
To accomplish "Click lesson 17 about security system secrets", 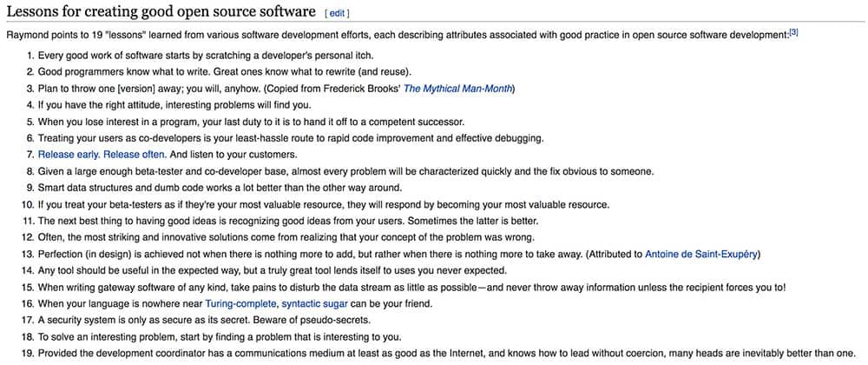I will tap(204, 320).
